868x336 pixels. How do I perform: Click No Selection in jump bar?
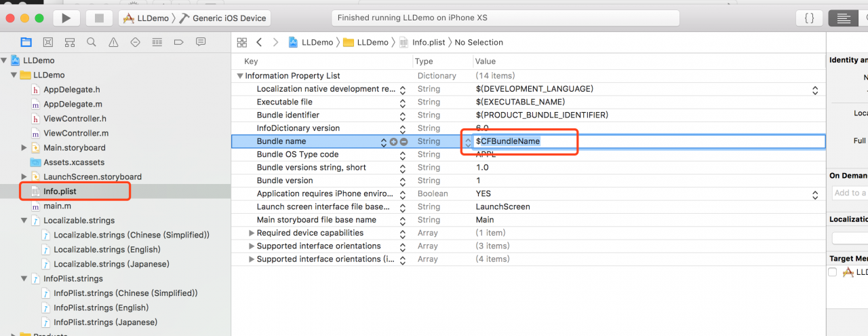pyautogui.click(x=479, y=42)
